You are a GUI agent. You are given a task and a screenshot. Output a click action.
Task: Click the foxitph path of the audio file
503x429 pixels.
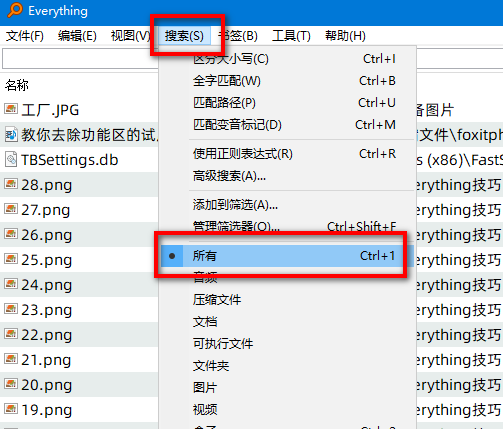[x=459, y=135]
